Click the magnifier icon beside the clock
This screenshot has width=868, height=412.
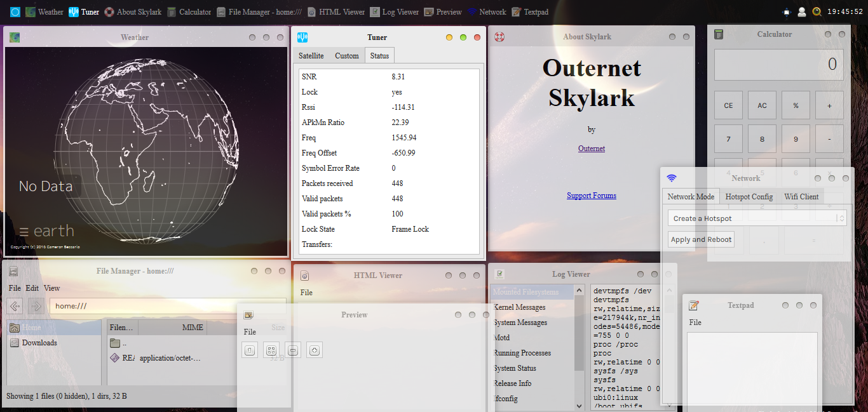coord(817,11)
